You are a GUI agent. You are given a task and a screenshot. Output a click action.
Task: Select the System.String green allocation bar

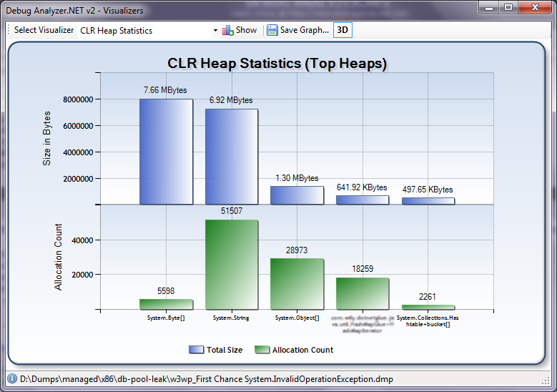pyautogui.click(x=231, y=265)
